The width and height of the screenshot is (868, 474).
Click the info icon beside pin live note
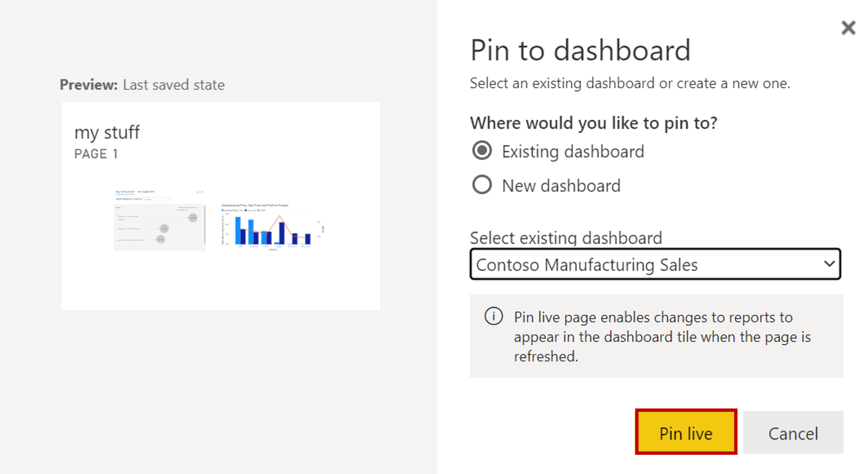[x=493, y=316]
